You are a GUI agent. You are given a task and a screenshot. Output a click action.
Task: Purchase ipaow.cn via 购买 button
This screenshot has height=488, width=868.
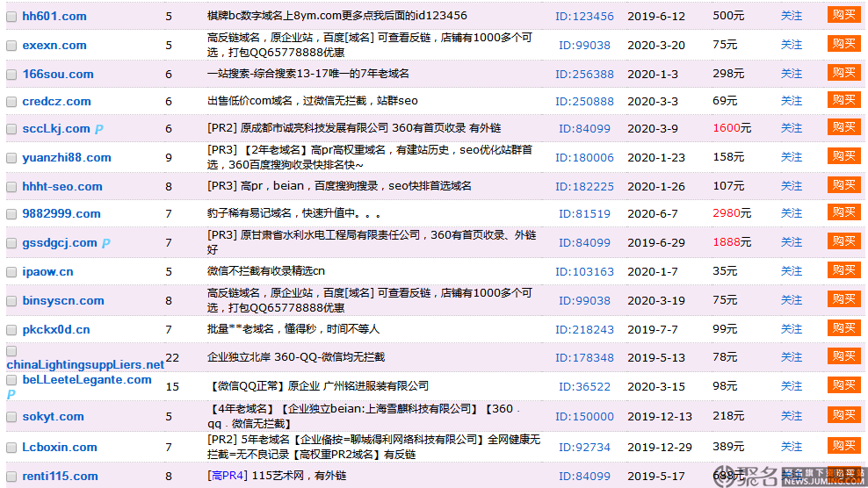click(x=843, y=270)
